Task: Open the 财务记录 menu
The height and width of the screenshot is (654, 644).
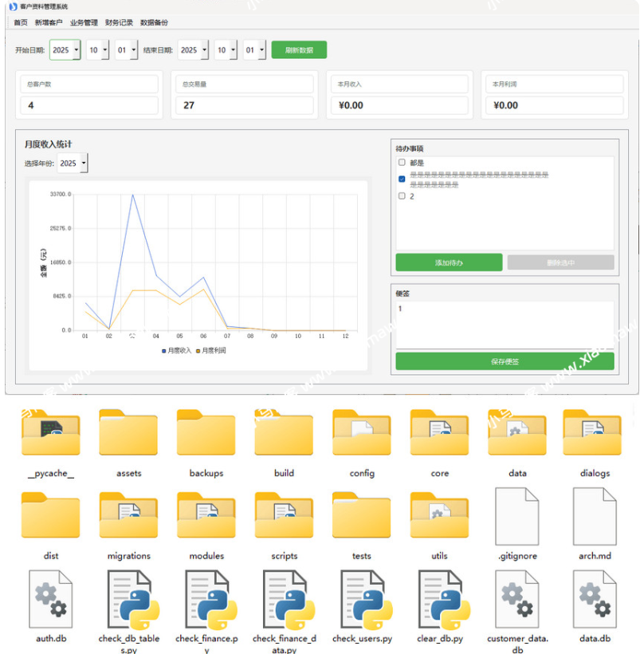Action: 119,22
